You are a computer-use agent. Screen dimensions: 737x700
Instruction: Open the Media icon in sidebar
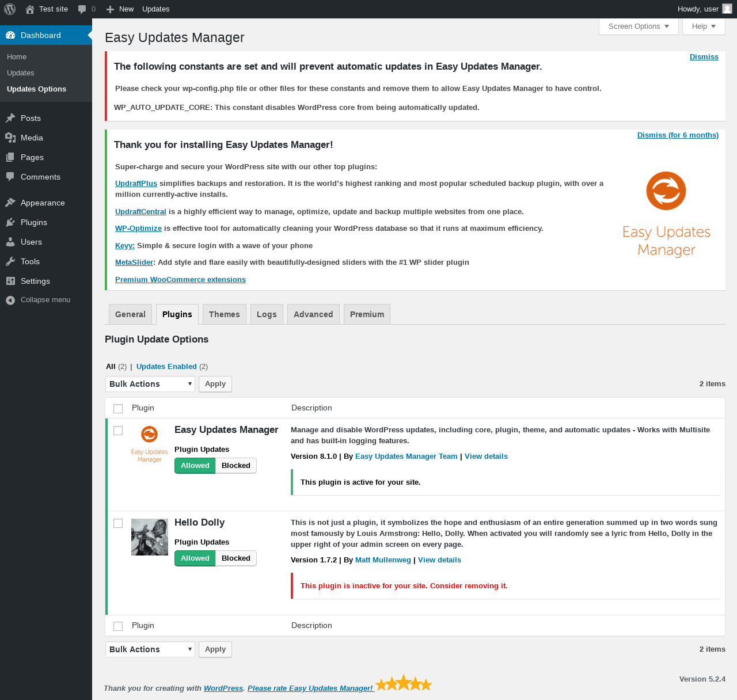click(x=10, y=138)
